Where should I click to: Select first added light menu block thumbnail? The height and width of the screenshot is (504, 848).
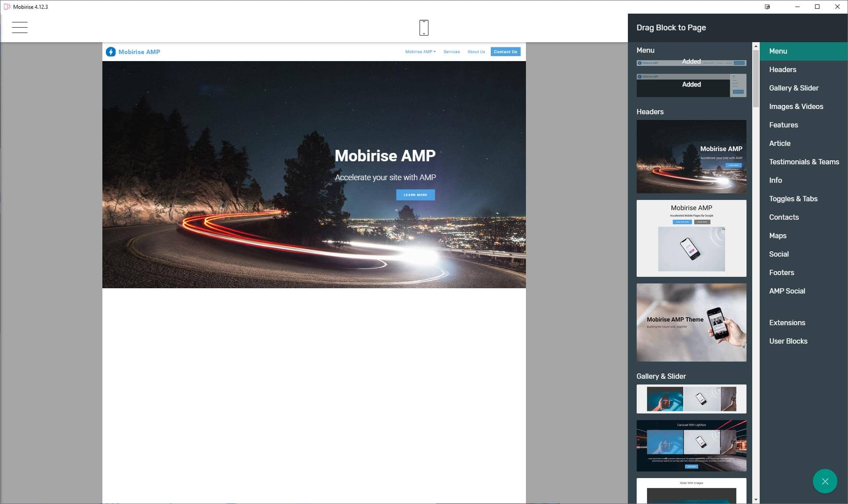pyautogui.click(x=691, y=62)
